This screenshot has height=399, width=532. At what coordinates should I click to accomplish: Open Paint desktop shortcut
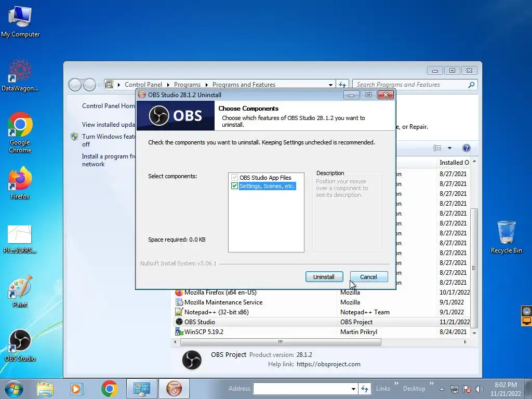tap(20, 291)
